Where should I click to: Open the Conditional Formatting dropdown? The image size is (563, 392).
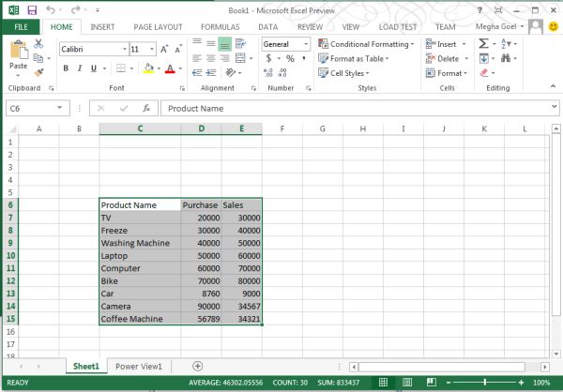pos(370,44)
